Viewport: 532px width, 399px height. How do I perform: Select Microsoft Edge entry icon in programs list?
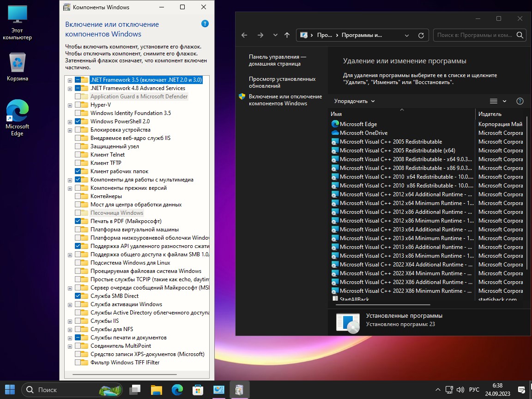pyautogui.click(x=335, y=124)
